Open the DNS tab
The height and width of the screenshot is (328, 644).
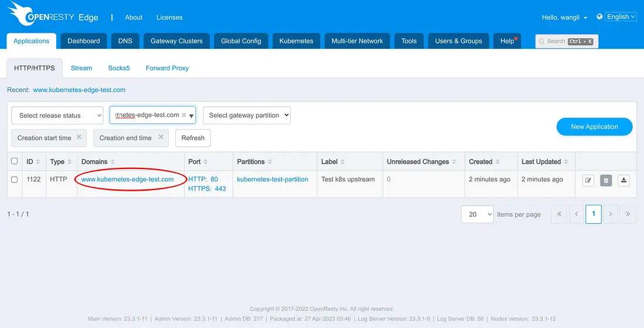point(126,41)
